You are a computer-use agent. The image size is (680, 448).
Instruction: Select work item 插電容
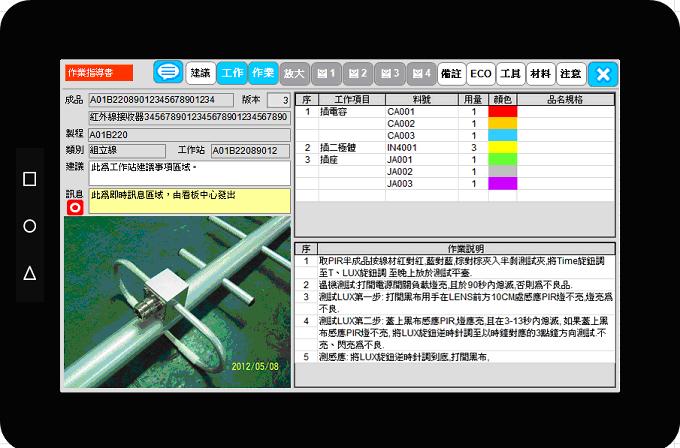(352, 111)
